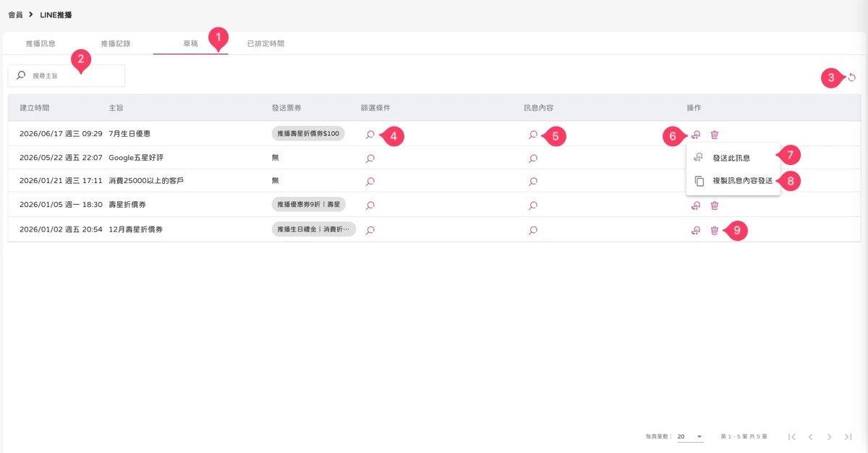Open send options for the 2026/01/05 draft
This screenshot has height=453, width=868.
[x=696, y=206]
